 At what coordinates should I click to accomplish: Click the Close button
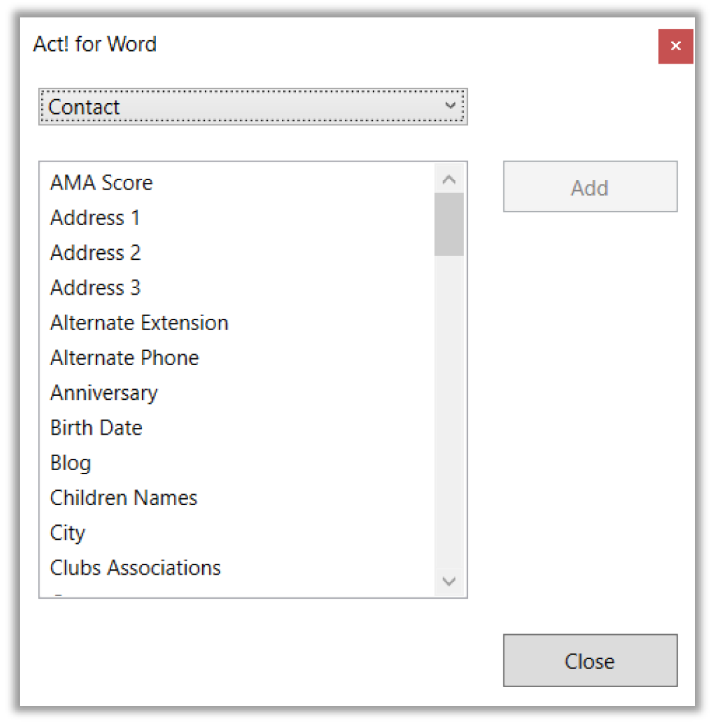[590, 660]
